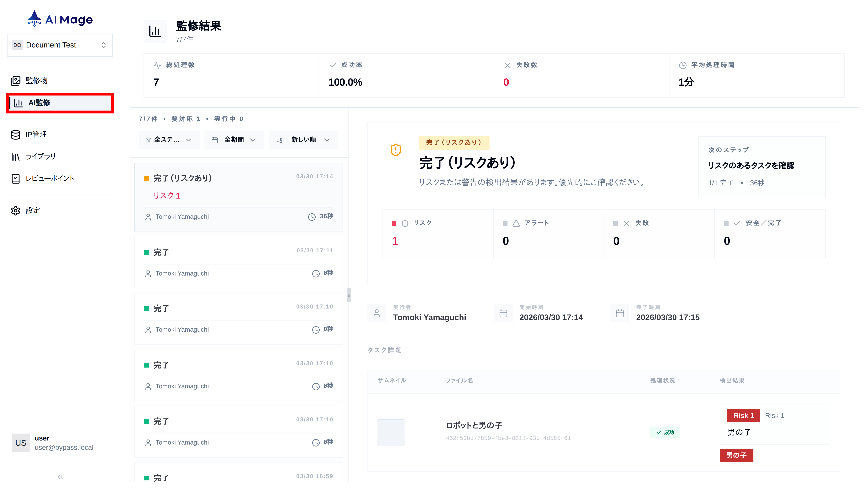This screenshot has width=868, height=492.
Task: Click the ライブラリ books icon
Action: point(16,157)
